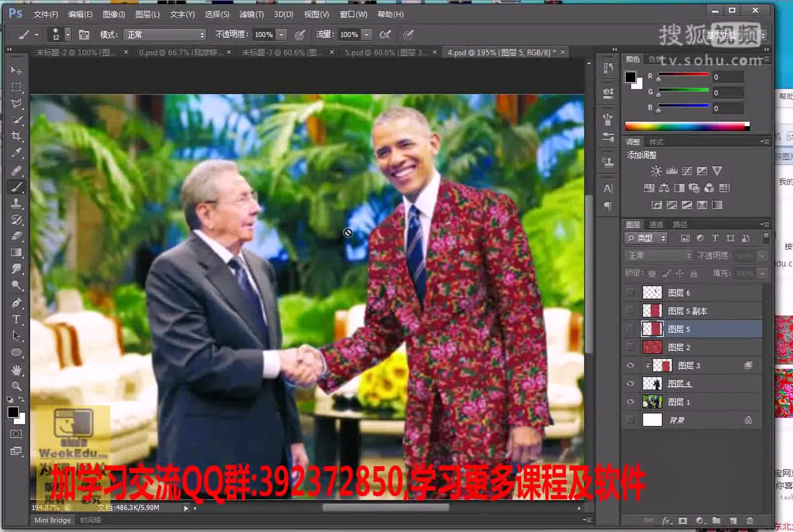
Task: Open the 滤镜(T) menu
Action: (x=251, y=14)
